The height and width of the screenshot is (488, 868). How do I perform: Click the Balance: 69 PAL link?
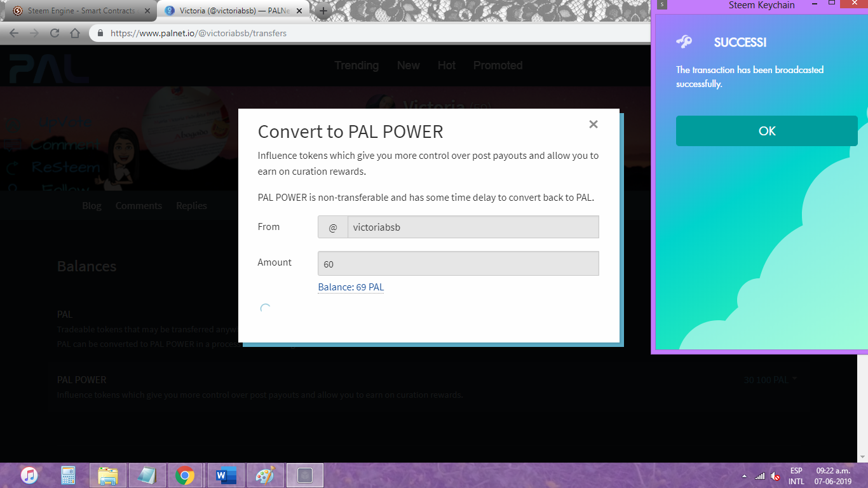(351, 287)
